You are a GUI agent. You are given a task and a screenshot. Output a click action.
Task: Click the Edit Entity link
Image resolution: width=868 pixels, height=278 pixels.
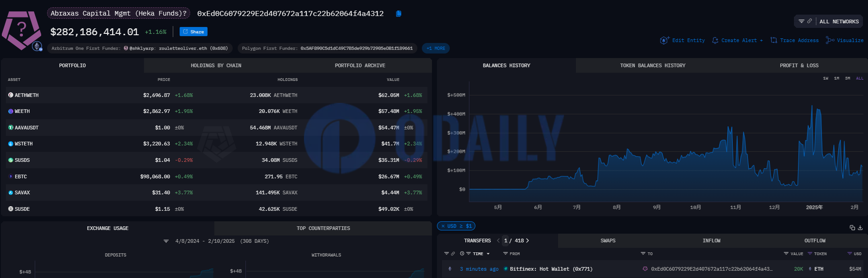688,40
